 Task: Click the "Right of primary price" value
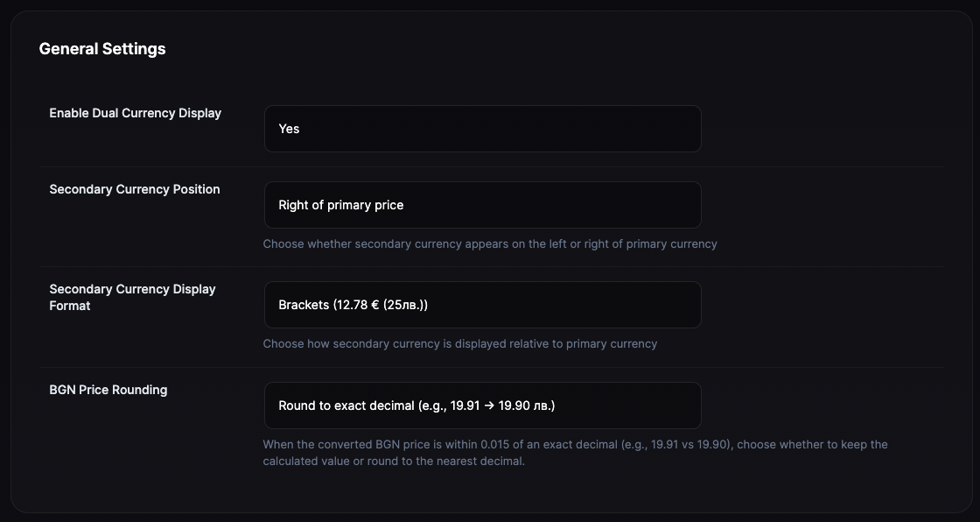[x=340, y=205]
